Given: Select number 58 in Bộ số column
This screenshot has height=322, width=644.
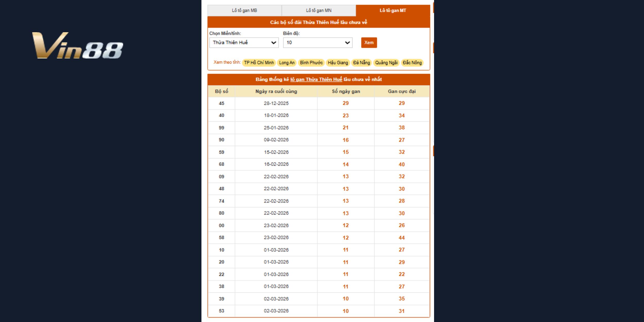Looking at the screenshot, I should point(222,238).
